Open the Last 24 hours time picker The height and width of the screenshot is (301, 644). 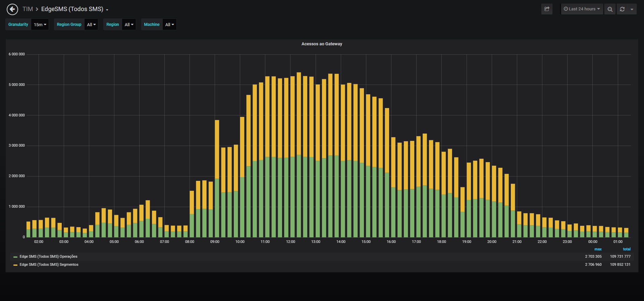coord(582,9)
